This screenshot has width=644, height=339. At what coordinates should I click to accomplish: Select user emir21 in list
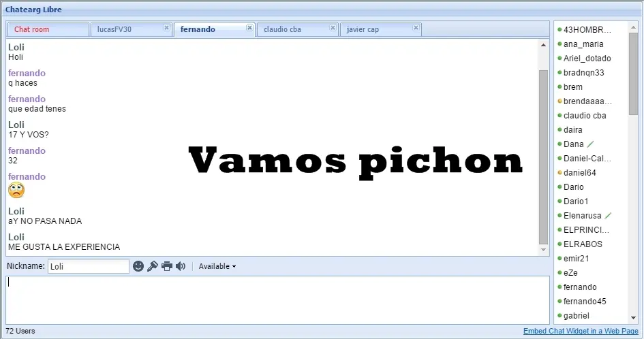577,259
